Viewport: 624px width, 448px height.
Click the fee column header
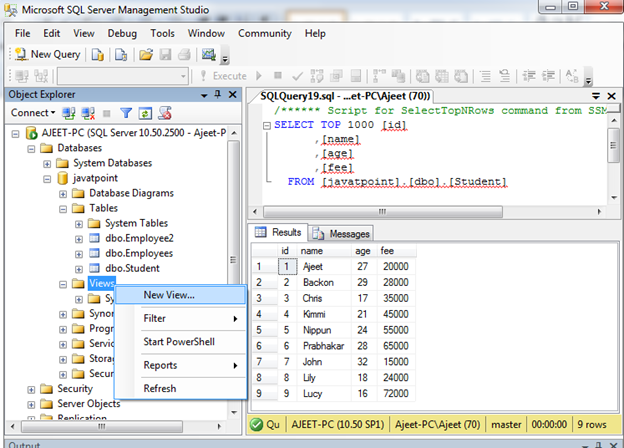396,251
